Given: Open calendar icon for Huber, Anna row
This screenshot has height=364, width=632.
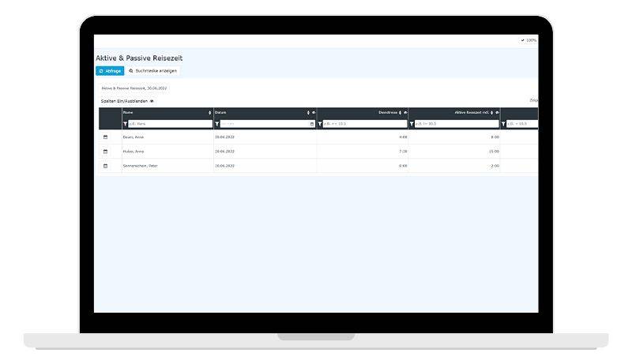Looking at the screenshot, I should [x=105, y=152].
